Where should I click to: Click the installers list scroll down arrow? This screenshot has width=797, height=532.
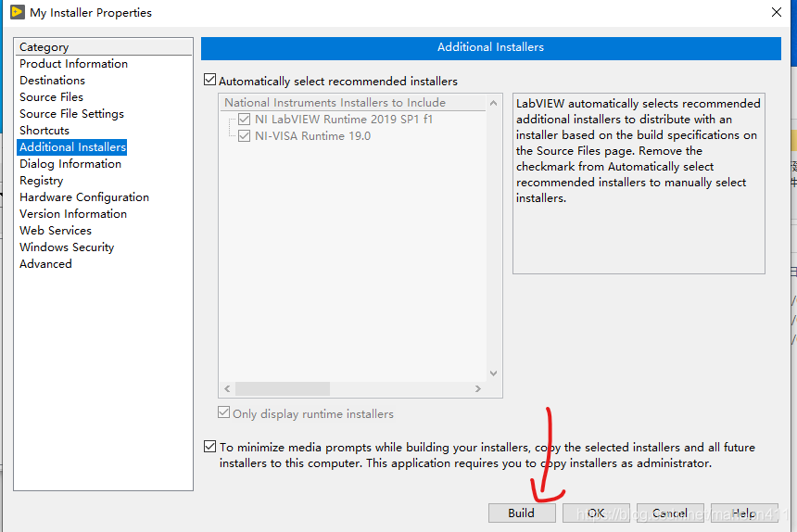click(493, 374)
